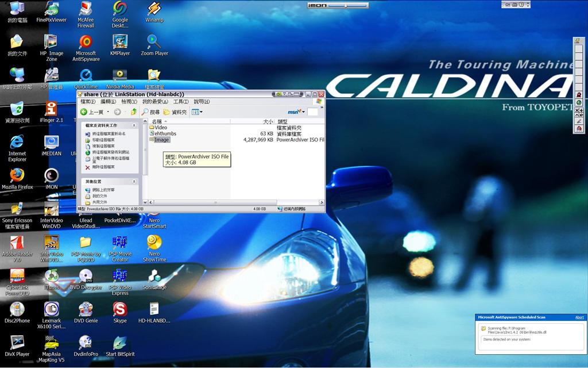The height and width of the screenshot is (368, 588).
Task: Select the Skype desktop icon
Action: tap(120, 313)
